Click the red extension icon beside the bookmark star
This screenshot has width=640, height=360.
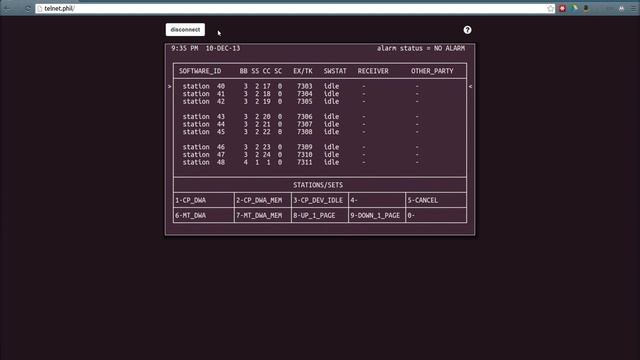click(562, 9)
